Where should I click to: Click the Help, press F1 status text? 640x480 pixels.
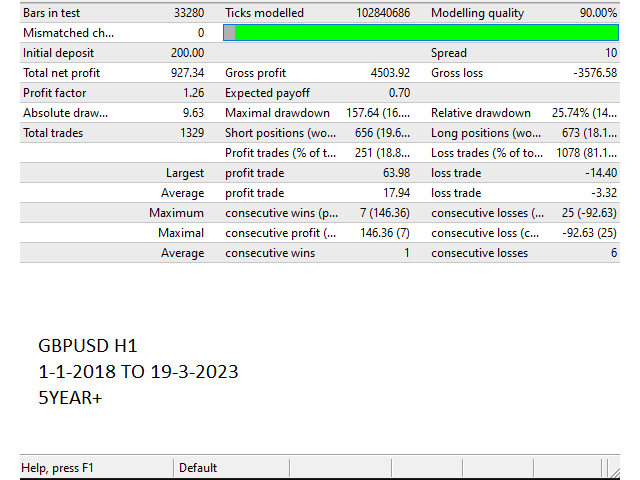pyautogui.click(x=58, y=468)
